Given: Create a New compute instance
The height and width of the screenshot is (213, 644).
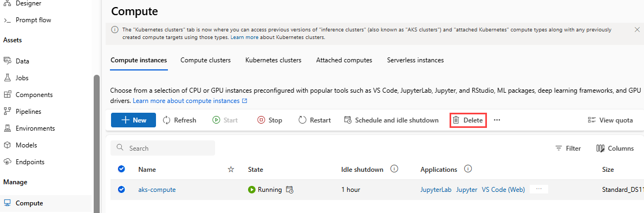Looking at the screenshot, I should [133, 120].
